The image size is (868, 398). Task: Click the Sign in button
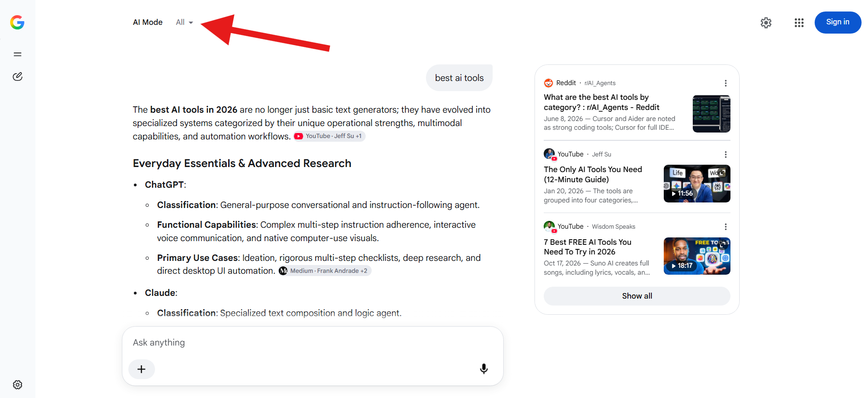coord(838,22)
